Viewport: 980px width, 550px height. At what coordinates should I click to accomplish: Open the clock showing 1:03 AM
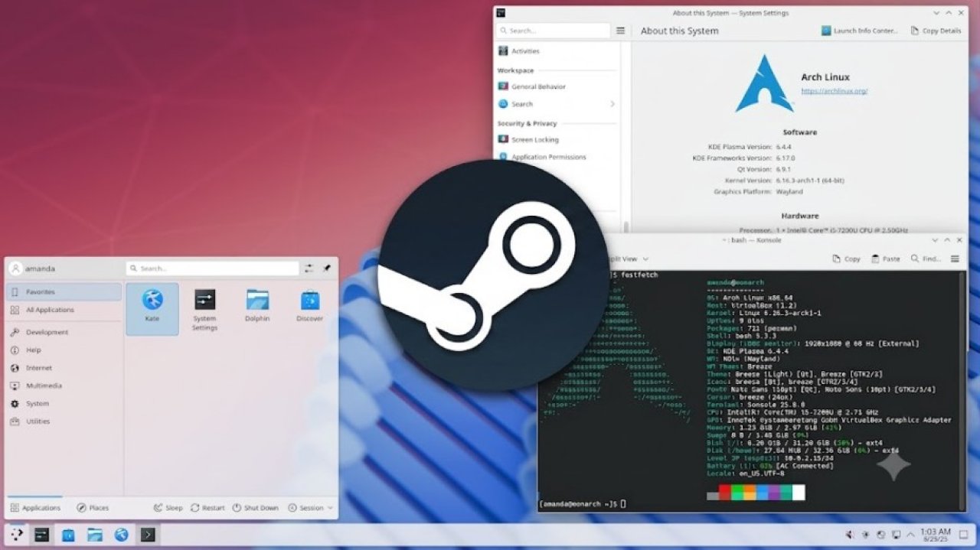click(936, 535)
